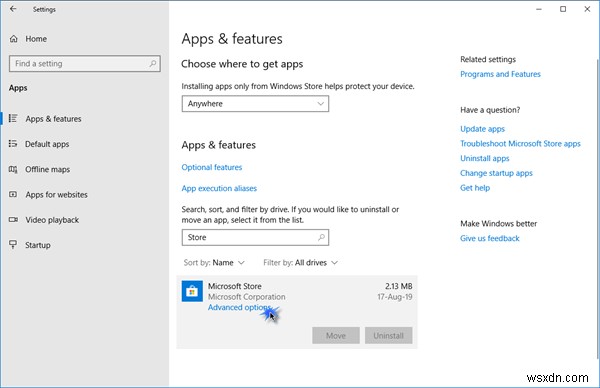Viewport: 600px width, 388px height.
Task: Click the search icon in Store filter box
Action: (321, 237)
